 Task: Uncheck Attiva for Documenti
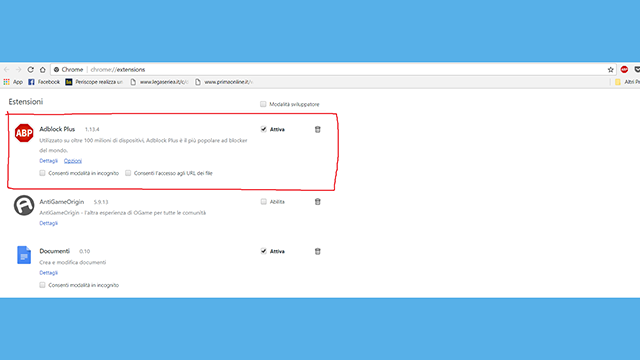click(x=264, y=251)
